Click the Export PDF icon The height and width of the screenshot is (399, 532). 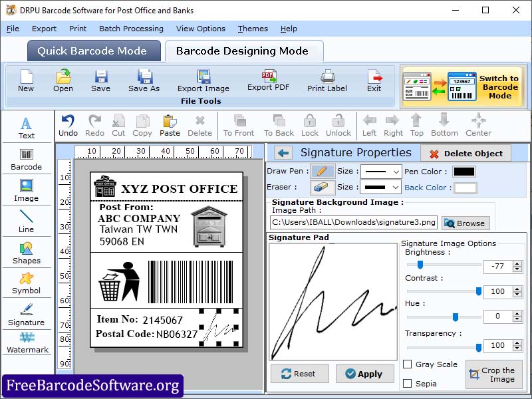(x=269, y=79)
